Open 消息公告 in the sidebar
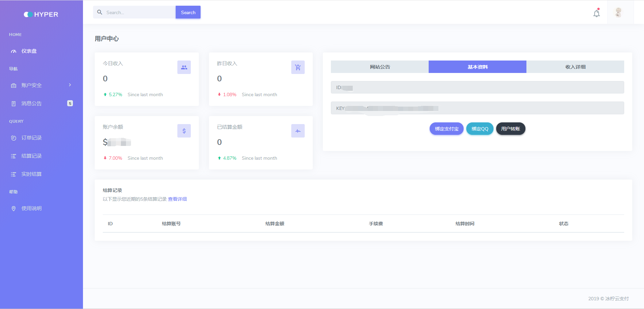This screenshot has width=644, height=309. 32,104
